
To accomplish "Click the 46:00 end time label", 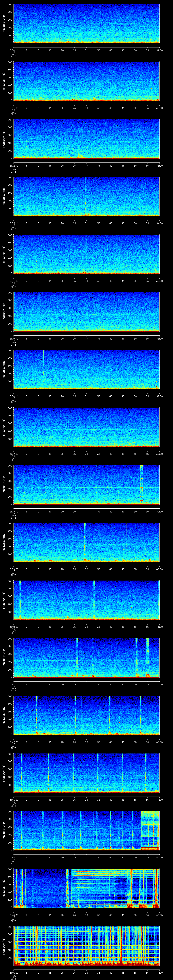I will point(159,915).
